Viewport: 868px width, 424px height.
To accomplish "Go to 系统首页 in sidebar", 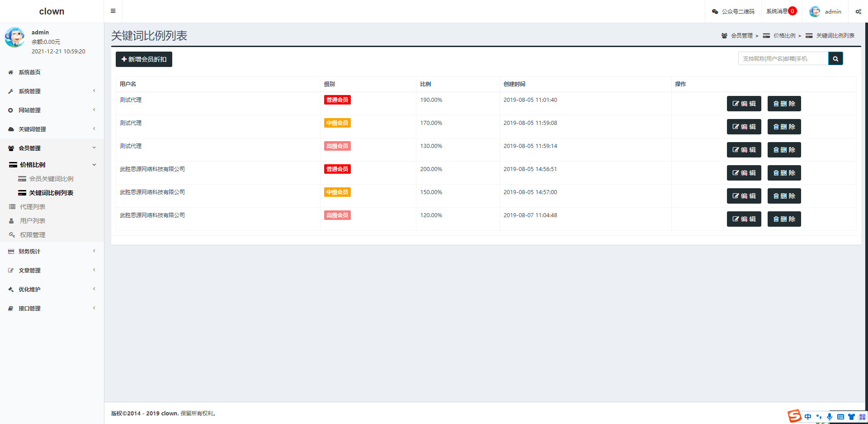I will (x=29, y=72).
